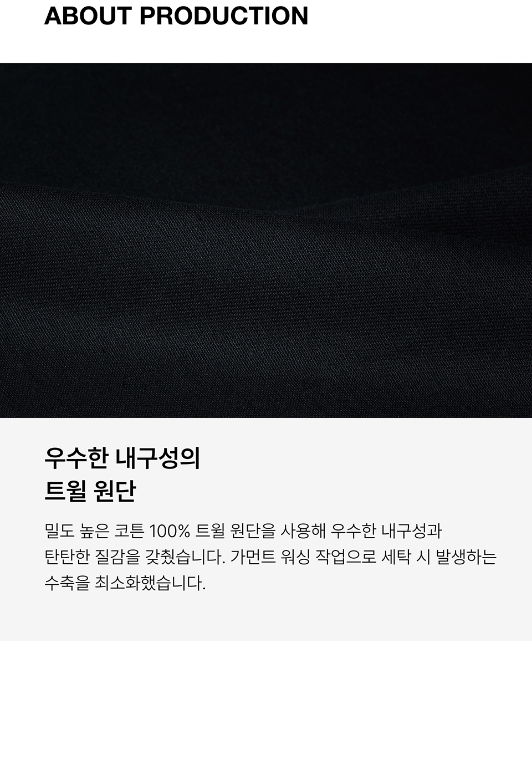
Task: Click the paragraph's first line starting with 밀도 높은
Action: click(243, 531)
